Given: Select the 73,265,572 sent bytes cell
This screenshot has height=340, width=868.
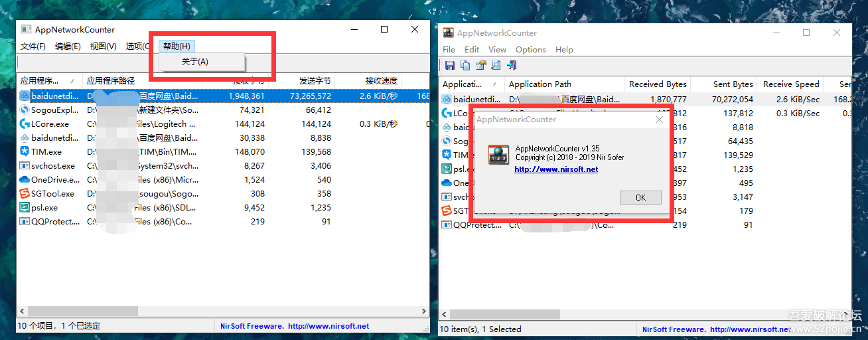Looking at the screenshot, I should (310, 96).
